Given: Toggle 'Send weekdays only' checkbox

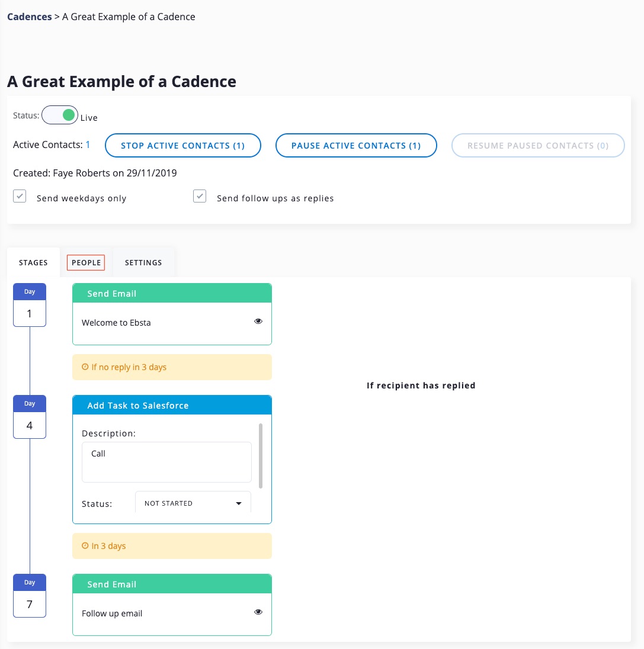Looking at the screenshot, I should [x=20, y=197].
